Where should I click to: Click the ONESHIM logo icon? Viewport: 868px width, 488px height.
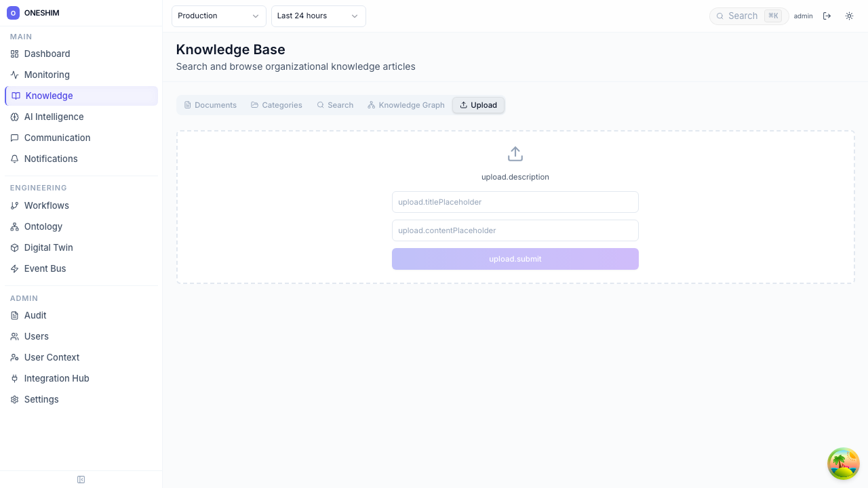[x=13, y=13]
